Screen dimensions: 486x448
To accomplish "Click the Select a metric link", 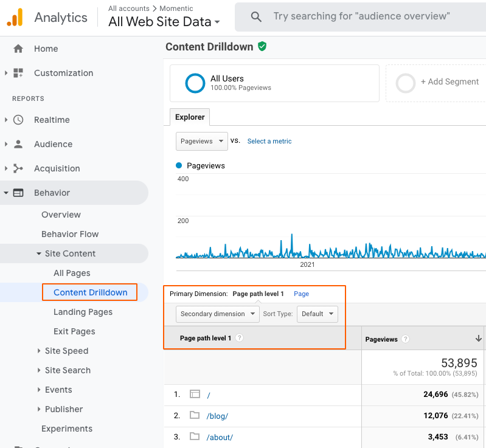I will (x=269, y=141).
